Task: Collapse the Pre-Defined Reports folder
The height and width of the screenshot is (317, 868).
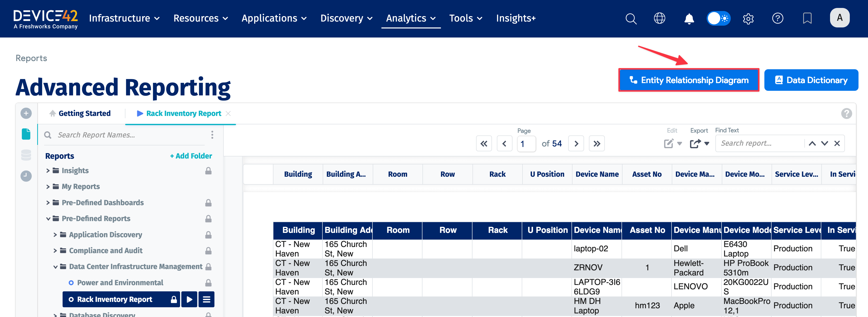Action: coord(48,219)
